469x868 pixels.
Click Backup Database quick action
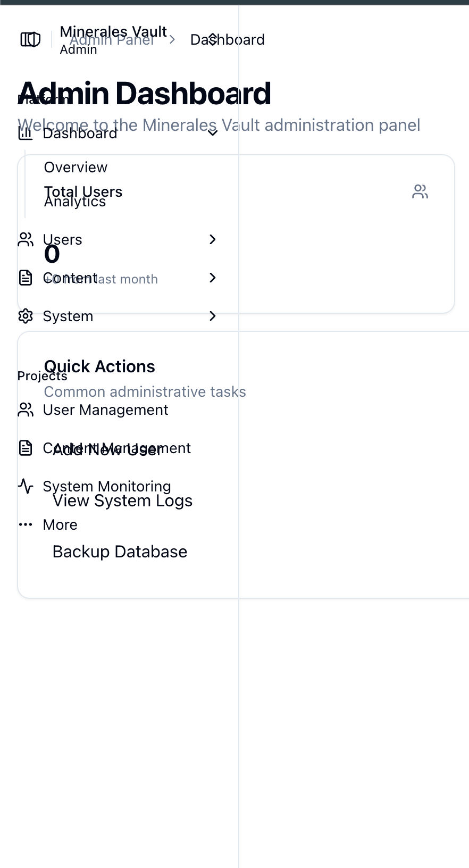[120, 552]
